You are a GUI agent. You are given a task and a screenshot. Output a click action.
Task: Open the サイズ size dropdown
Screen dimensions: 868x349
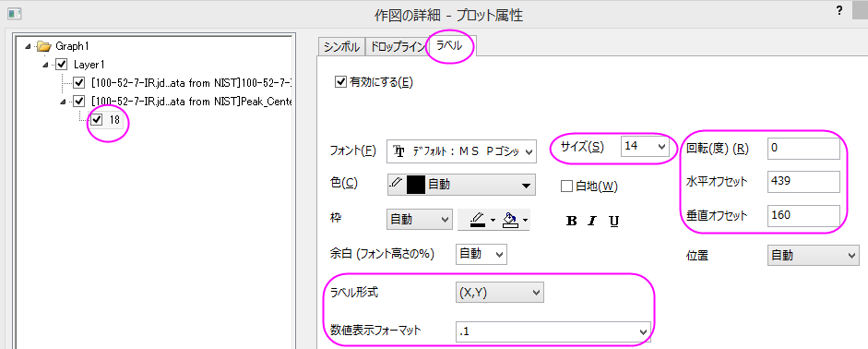(646, 146)
